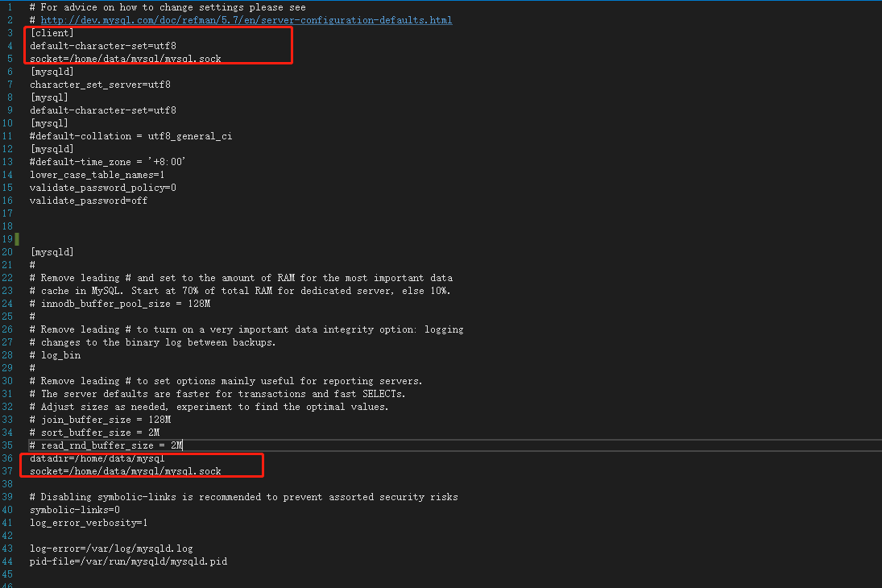Click the log-error=/var/log/mysqld.log line
The width and height of the screenshot is (882, 588).
111,549
